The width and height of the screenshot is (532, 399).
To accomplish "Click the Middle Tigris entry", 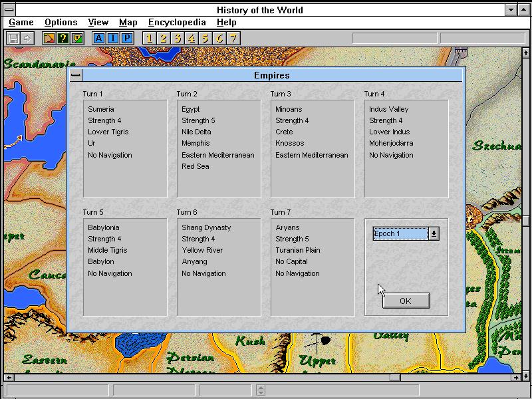I will [107, 251].
